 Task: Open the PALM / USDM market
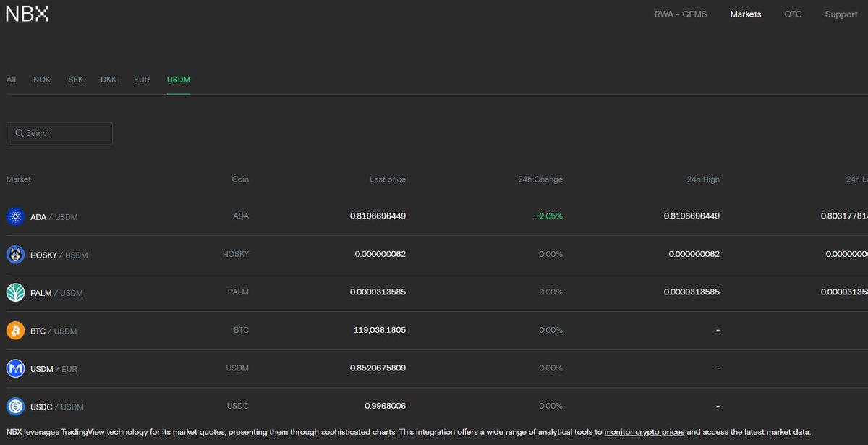click(56, 293)
